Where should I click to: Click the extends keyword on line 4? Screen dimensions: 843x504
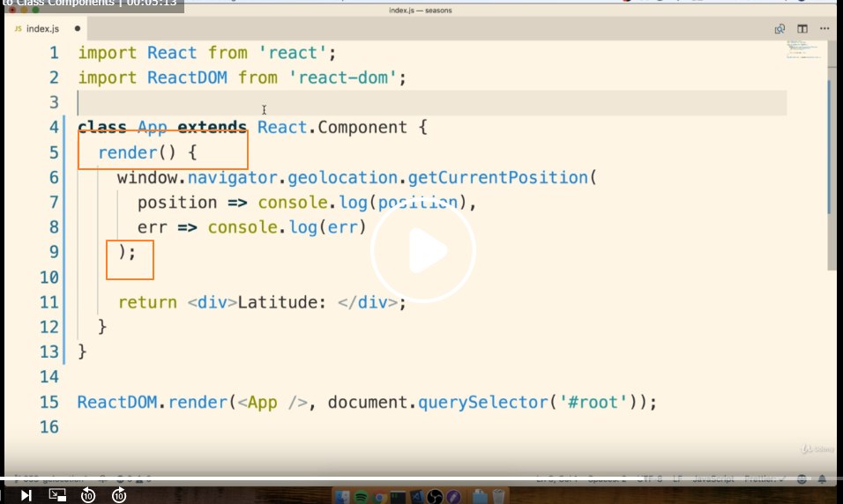[212, 128]
